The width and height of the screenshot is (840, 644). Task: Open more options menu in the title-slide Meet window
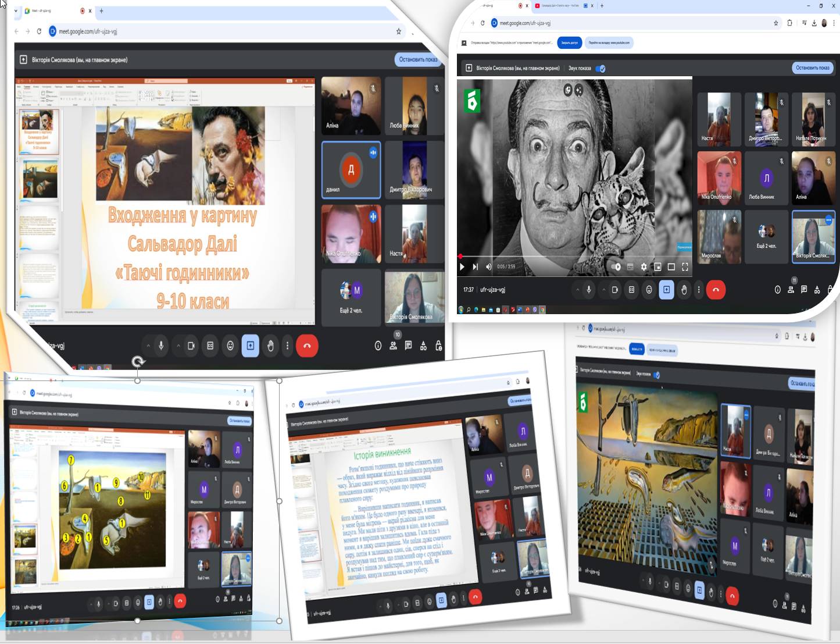(x=287, y=346)
